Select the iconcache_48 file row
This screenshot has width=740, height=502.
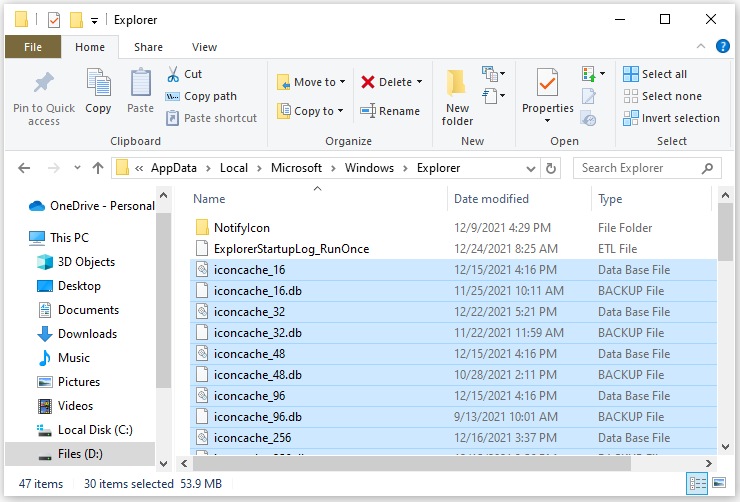click(x=453, y=354)
